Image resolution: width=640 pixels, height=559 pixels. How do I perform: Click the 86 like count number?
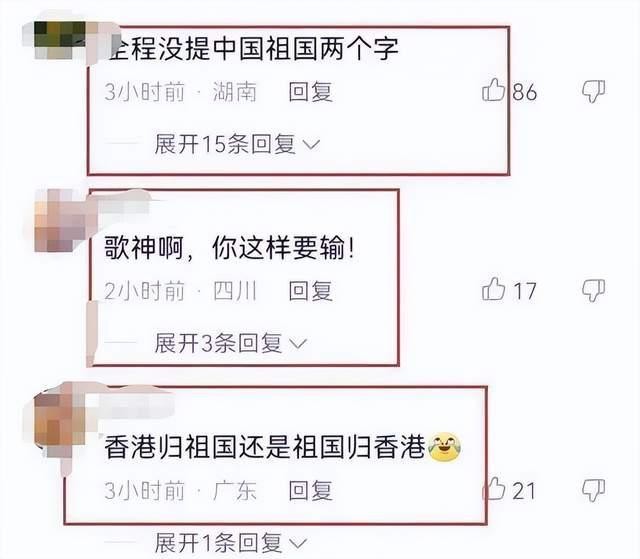pyautogui.click(x=525, y=92)
